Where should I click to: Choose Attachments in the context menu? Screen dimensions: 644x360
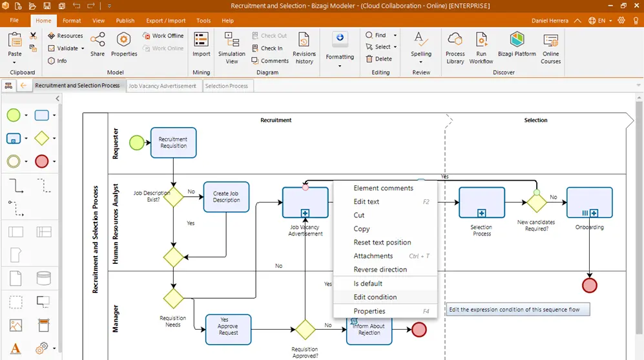[x=385, y=256]
